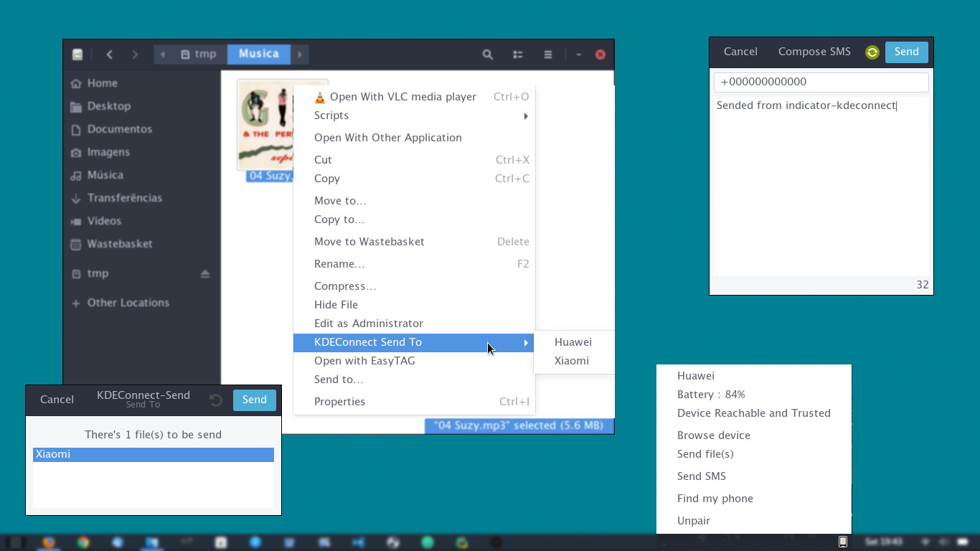Choose Open with EasyTAG
Screen dimensions: 980x551
pos(364,361)
